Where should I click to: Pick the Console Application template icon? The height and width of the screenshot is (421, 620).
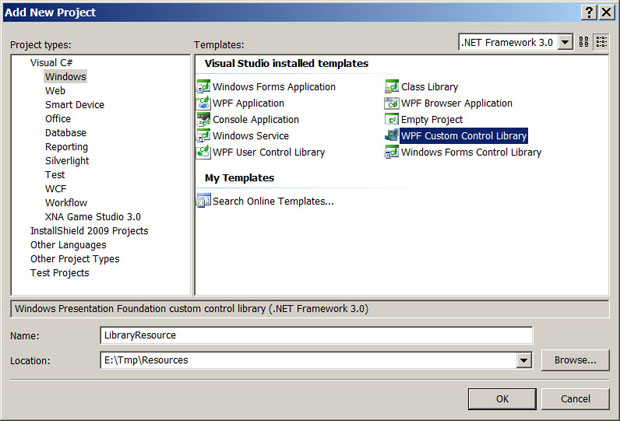pyautogui.click(x=204, y=119)
